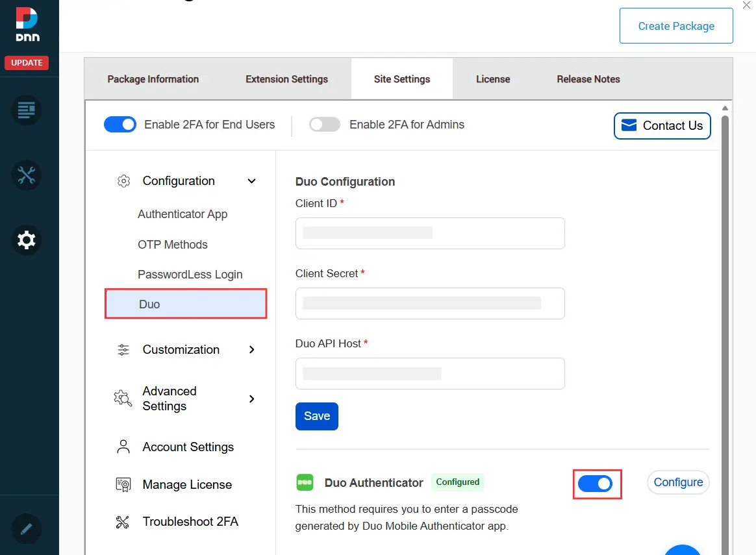Click the envelope icon in Contact Us

629,125
